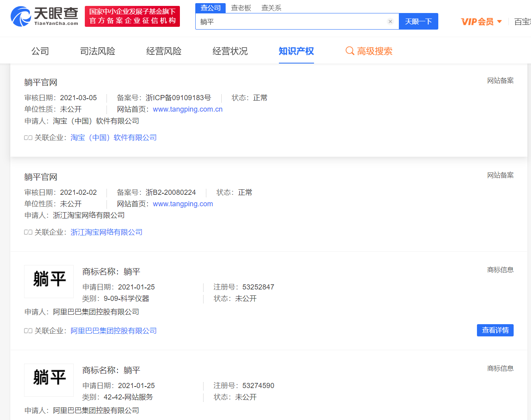Select 网站备案 tag on the 浙B2-20080224 record
The height and width of the screenshot is (420, 531).
500,175
